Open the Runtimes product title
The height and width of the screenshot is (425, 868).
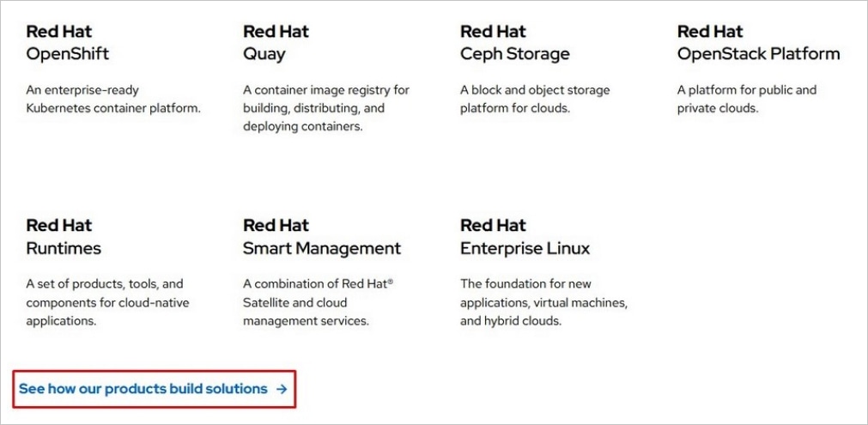pyautogui.click(x=64, y=248)
